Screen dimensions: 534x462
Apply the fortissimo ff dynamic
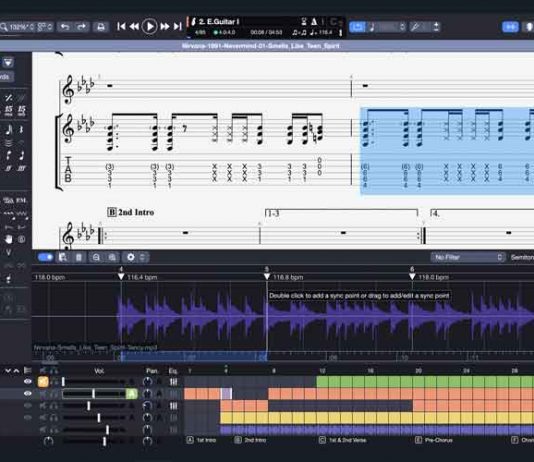(9, 168)
